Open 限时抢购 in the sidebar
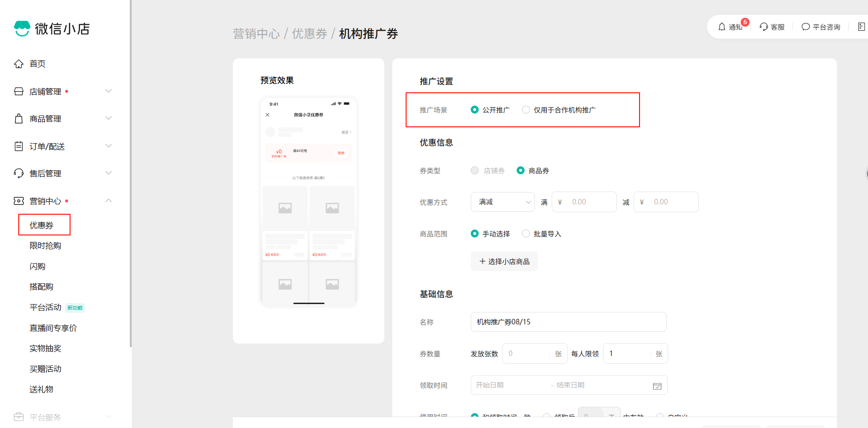 45,246
